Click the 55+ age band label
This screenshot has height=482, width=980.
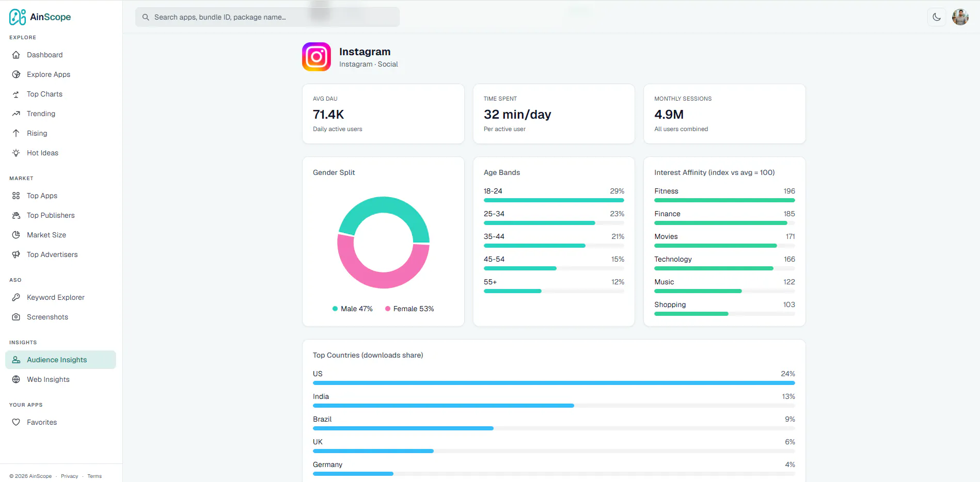pos(490,282)
